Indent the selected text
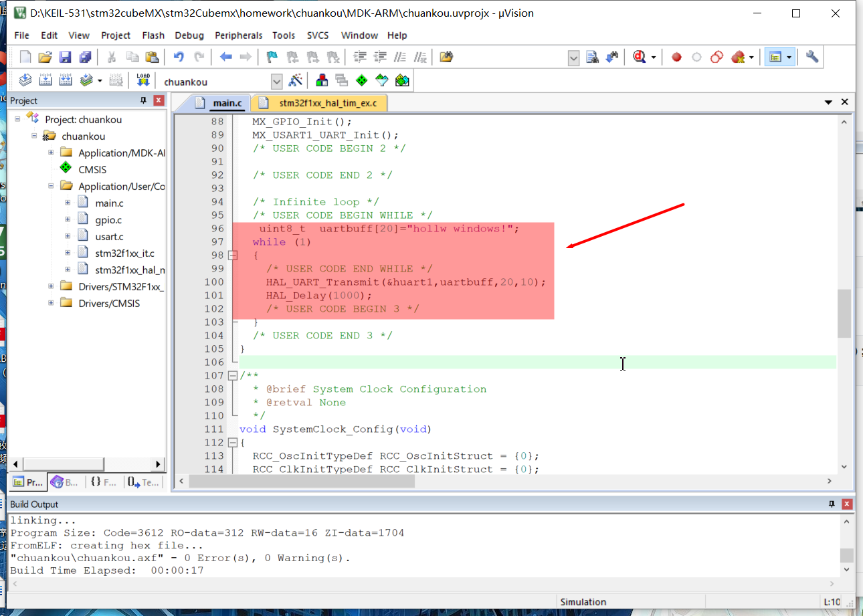863x616 pixels. click(x=360, y=57)
